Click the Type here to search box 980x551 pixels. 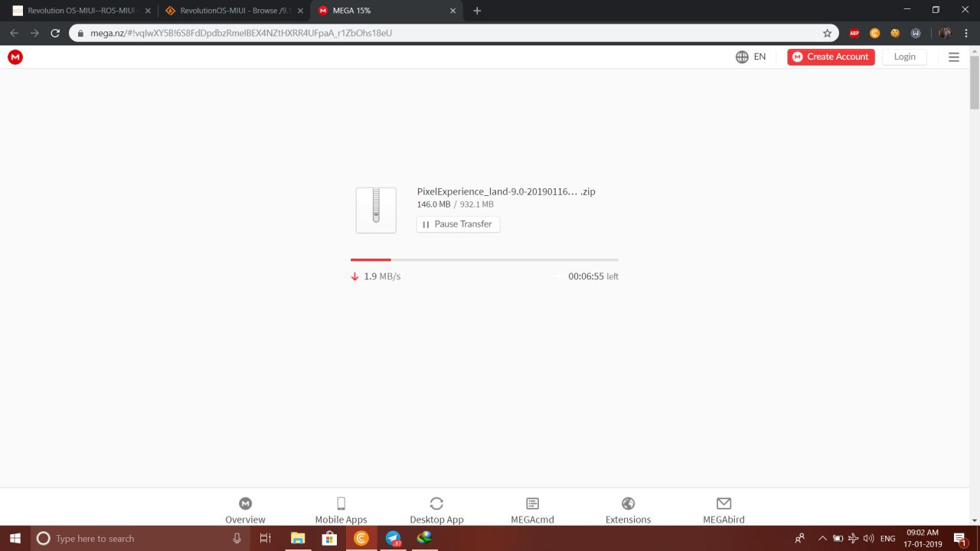(x=140, y=538)
